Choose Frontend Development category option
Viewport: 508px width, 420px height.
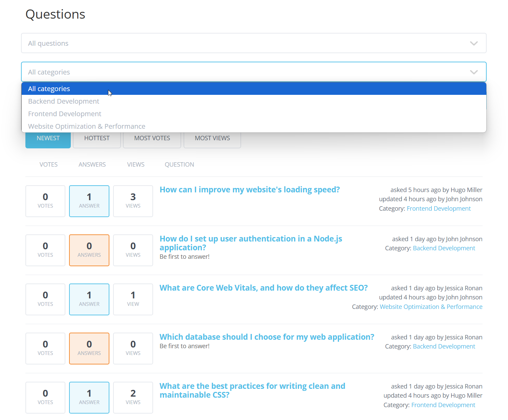254,114
